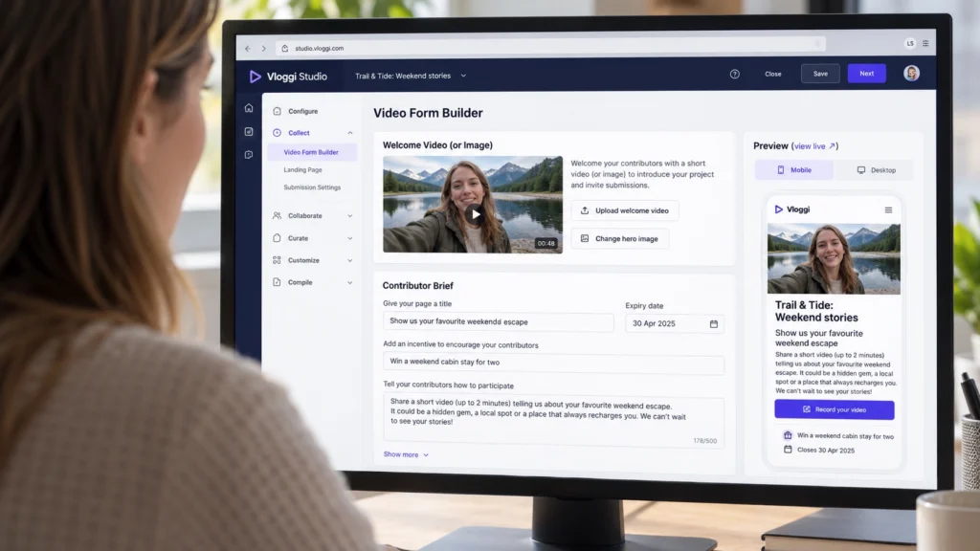The height and width of the screenshot is (551, 980).
Task: Click 'Trail & Tide: Weekend stories' preview title
Action: tap(816, 311)
